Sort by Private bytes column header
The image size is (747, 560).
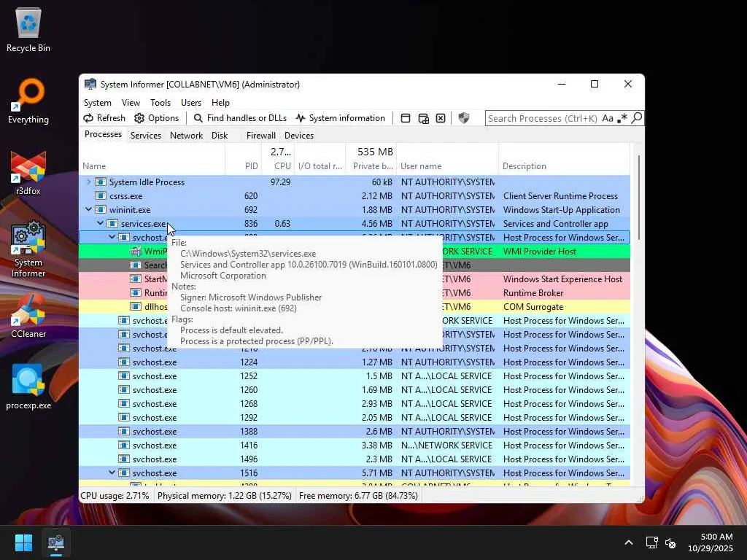tap(371, 166)
